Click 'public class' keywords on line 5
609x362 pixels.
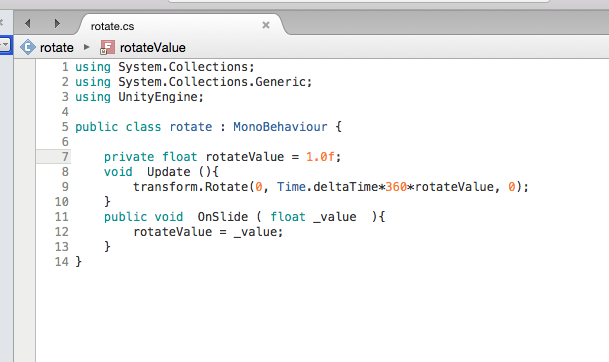(118, 127)
